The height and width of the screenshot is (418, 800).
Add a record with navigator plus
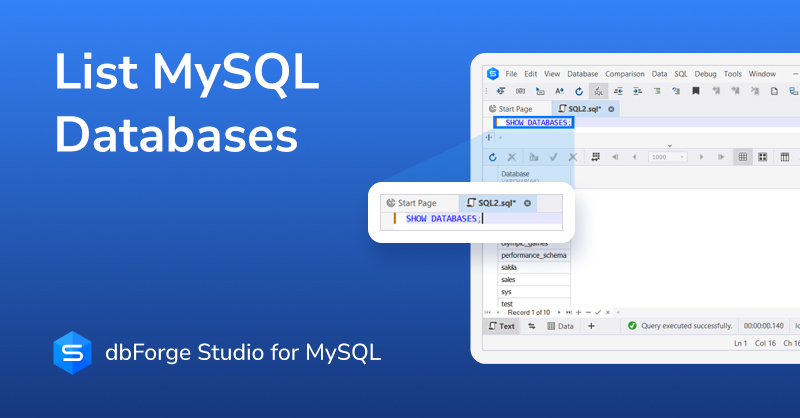579,312
